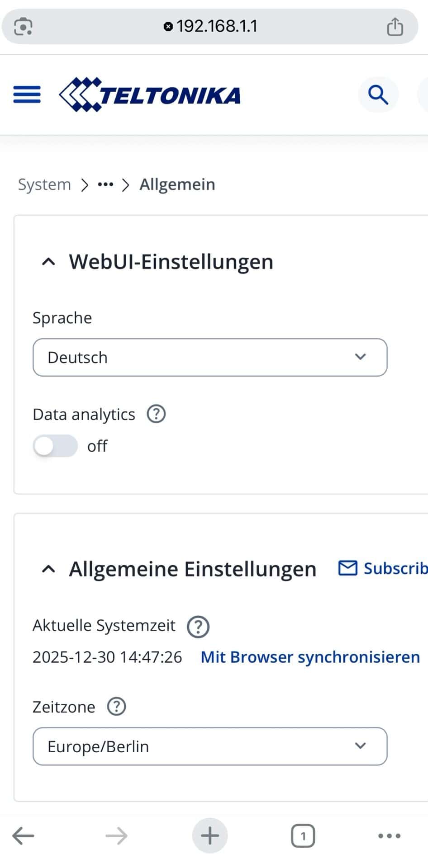The image size is (428, 868).
Task: Expand the collapsed breadcrumb ellipsis
Action: click(x=105, y=184)
